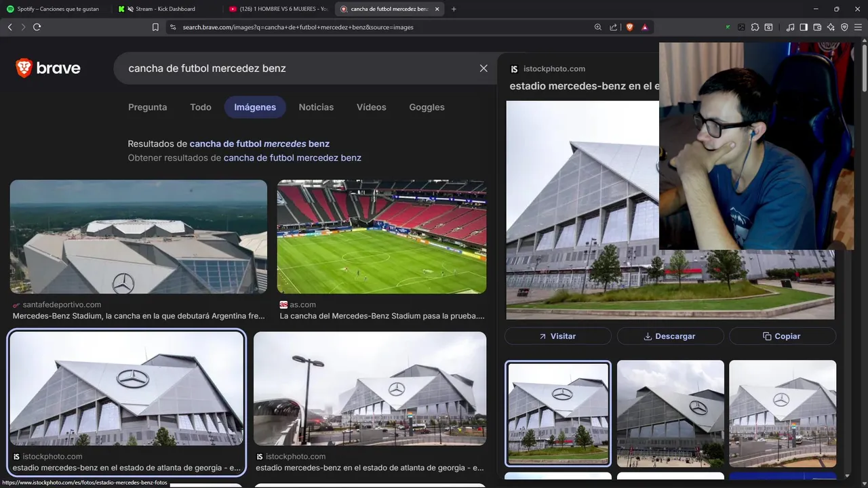Switch to the Spotify tab

point(56,9)
